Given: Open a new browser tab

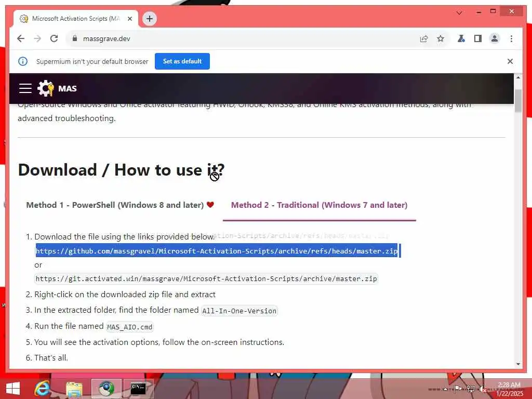Looking at the screenshot, I should 150,19.
